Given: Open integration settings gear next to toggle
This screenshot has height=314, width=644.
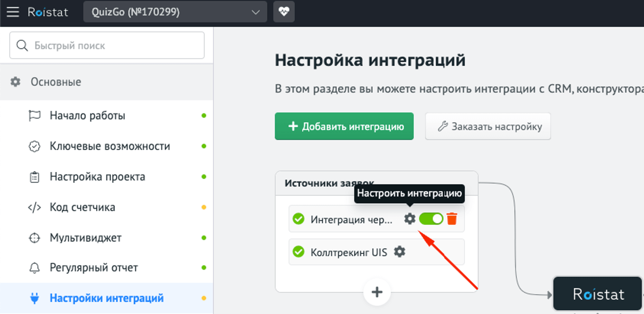Looking at the screenshot, I should click(409, 219).
